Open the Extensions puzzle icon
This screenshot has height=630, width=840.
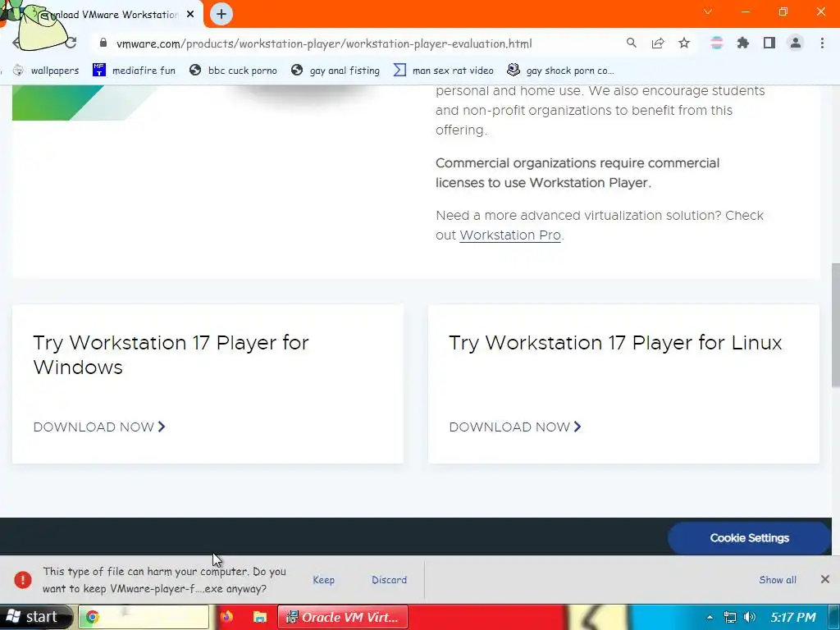743,43
